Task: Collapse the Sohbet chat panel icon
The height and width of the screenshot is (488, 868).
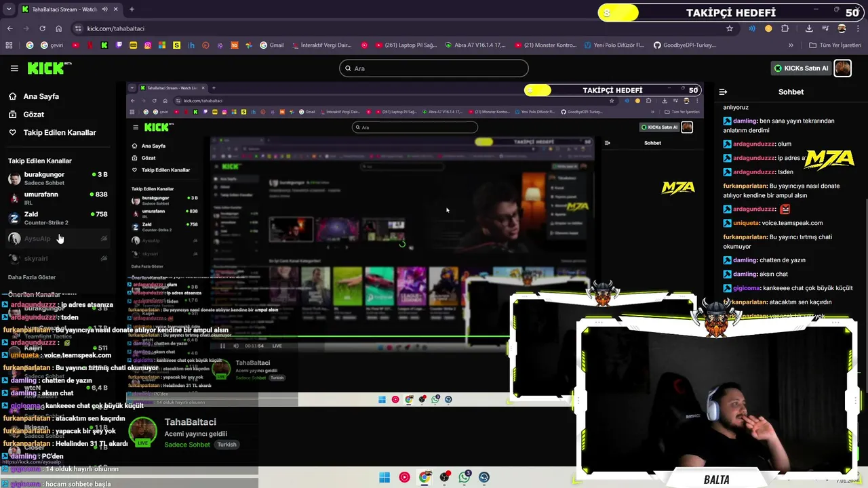Action: [723, 91]
